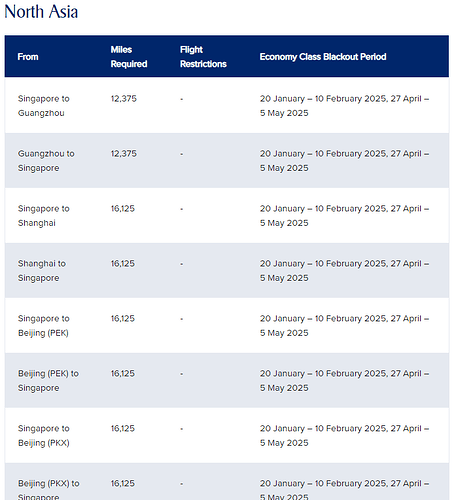
Task: Select the Singapore to Shanghai route cell
Action: [44, 216]
